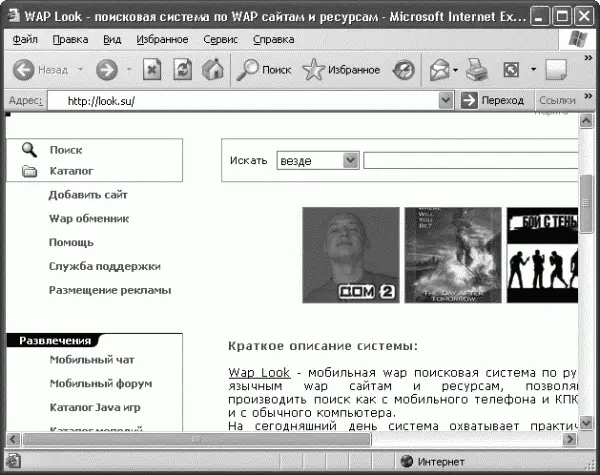Click the Краткое описание системы heading

(323, 346)
